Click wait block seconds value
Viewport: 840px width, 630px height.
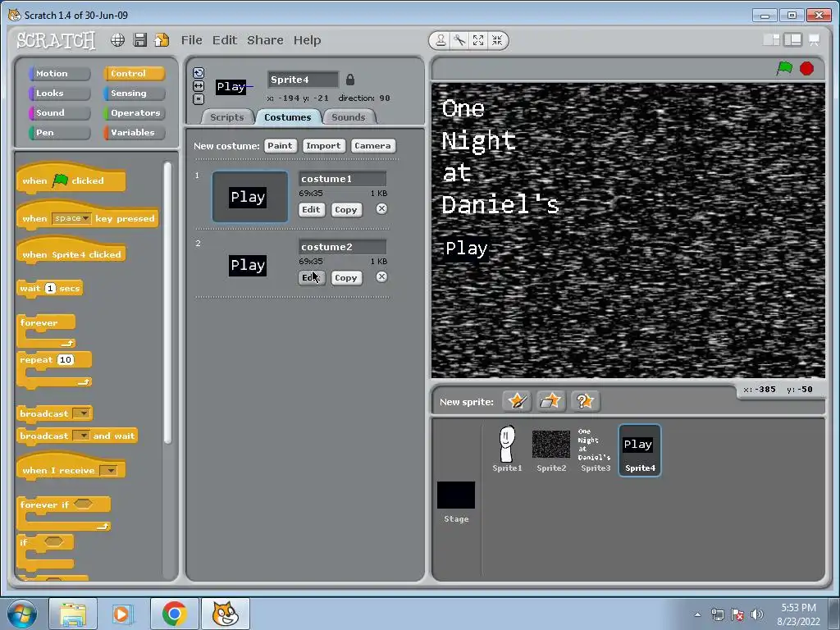[50, 288]
